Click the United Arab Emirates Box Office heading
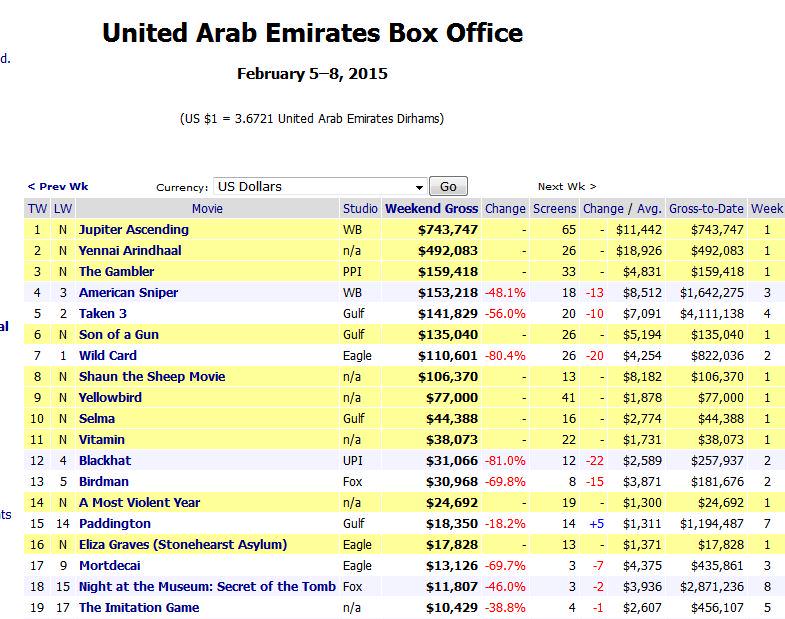The height and width of the screenshot is (619, 785). 312,33
